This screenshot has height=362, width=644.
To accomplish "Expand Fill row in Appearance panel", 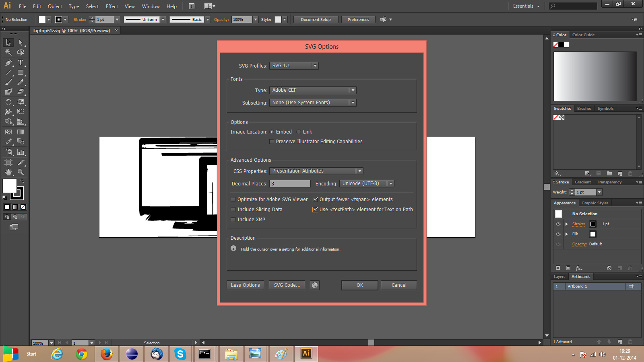I will pyautogui.click(x=567, y=234).
